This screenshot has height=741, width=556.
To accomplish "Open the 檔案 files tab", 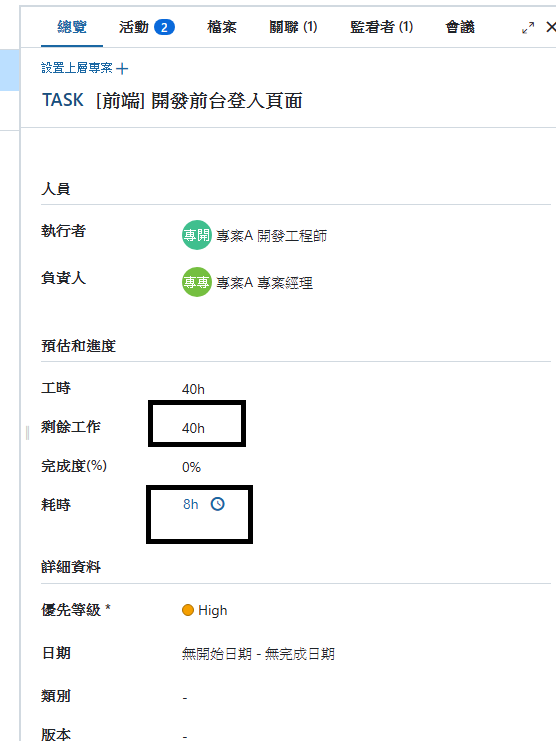I will click(222, 27).
